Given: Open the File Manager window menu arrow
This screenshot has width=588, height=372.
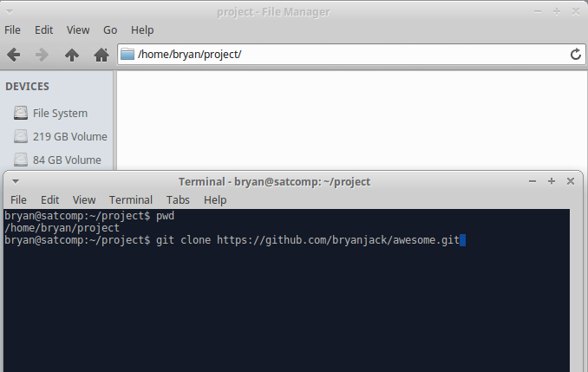Looking at the screenshot, I should pos(10,12).
